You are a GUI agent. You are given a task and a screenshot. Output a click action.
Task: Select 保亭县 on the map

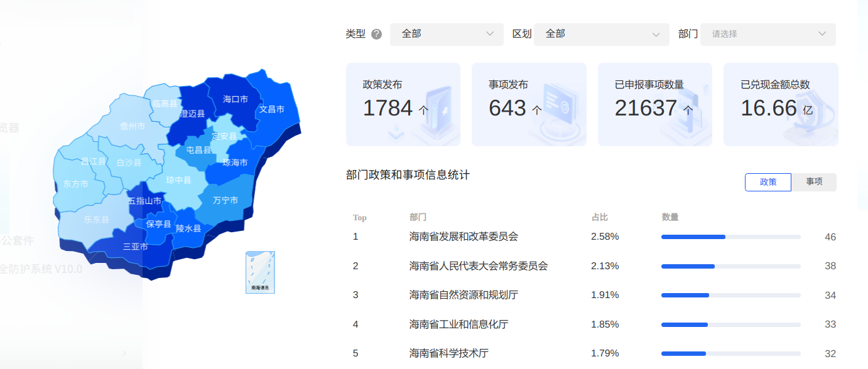click(x=159, y=225)
